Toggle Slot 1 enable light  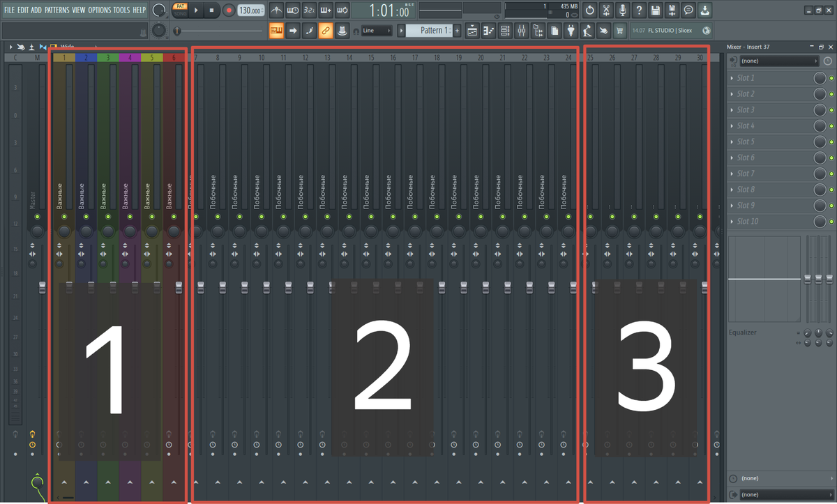831,78
